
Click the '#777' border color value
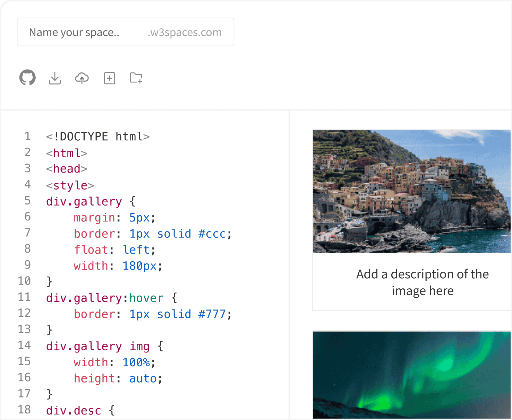click(212, 314)
